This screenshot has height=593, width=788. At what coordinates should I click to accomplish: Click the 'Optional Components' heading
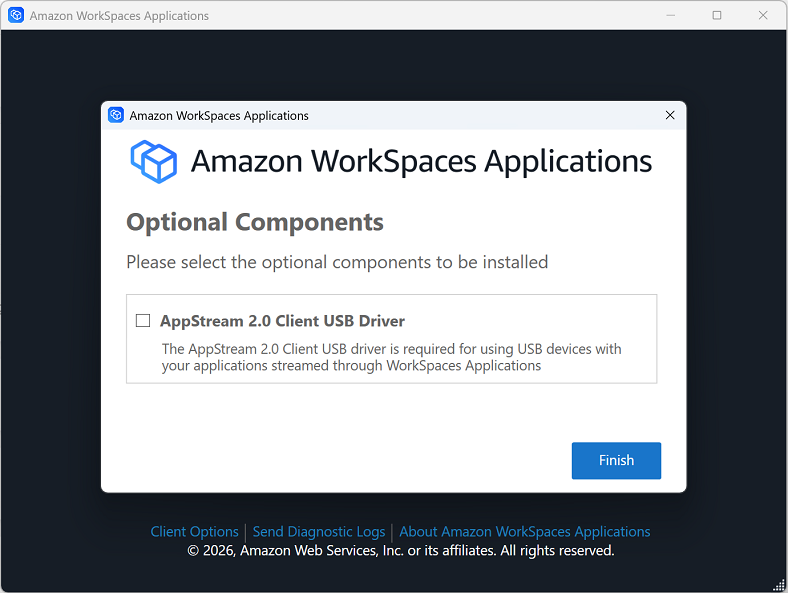(255, 222)
